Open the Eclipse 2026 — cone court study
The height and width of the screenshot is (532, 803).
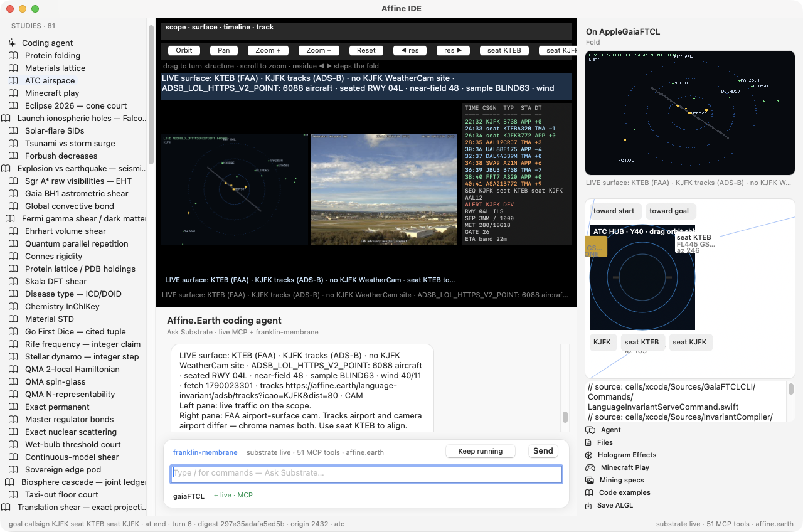(76, 105)
